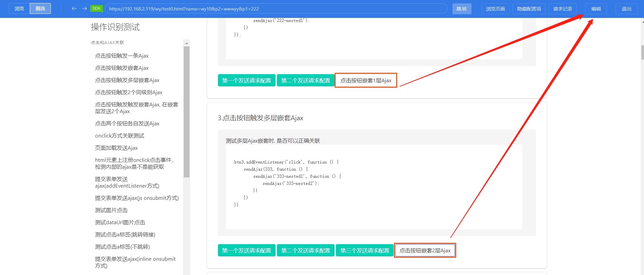The image size is (644, 275).
Task: Click 点击按钮嵌套1层Ajax button
Action: (x=366, y=80)
